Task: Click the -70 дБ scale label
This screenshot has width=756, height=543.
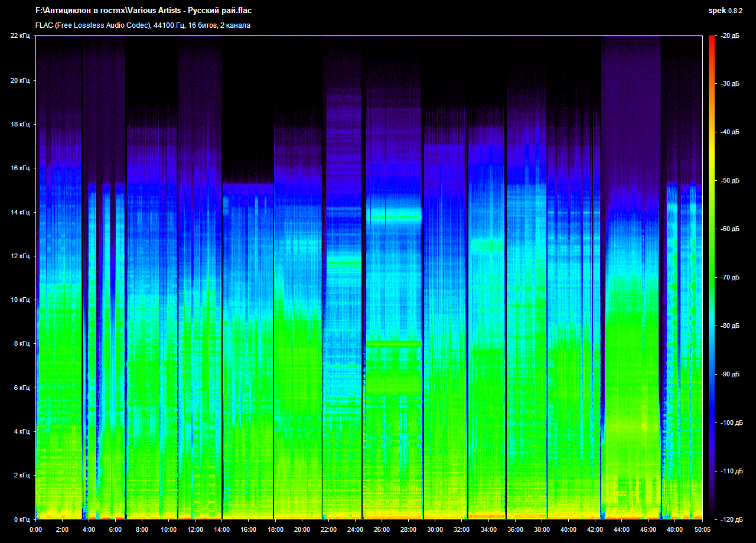Action: pyautogui.click(x=730, y=278)
